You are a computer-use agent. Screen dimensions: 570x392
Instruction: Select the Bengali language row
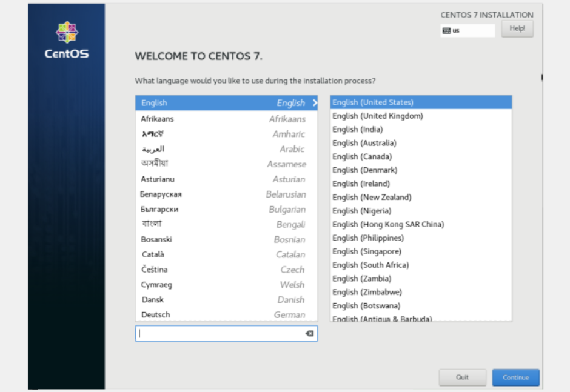[226, 225]
